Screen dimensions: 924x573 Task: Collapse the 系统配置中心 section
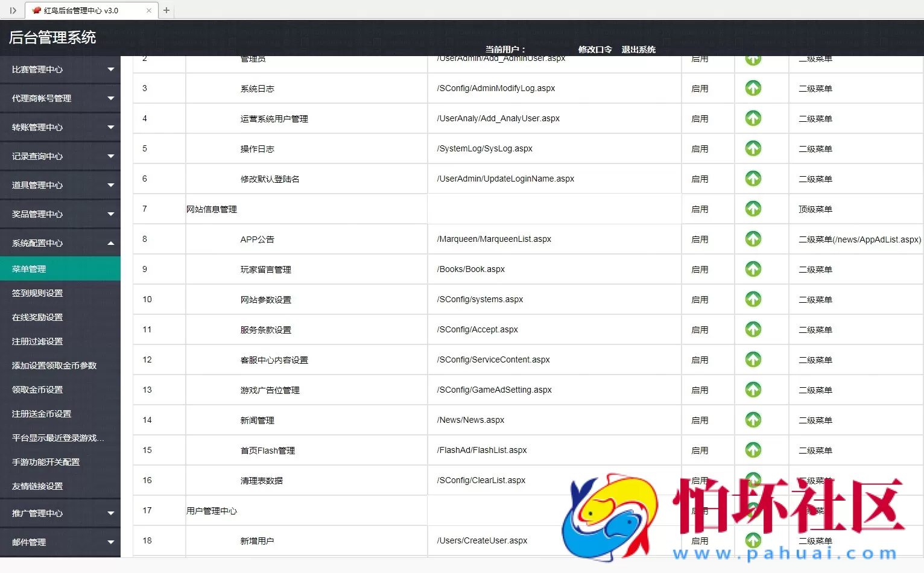coord(60,242)
